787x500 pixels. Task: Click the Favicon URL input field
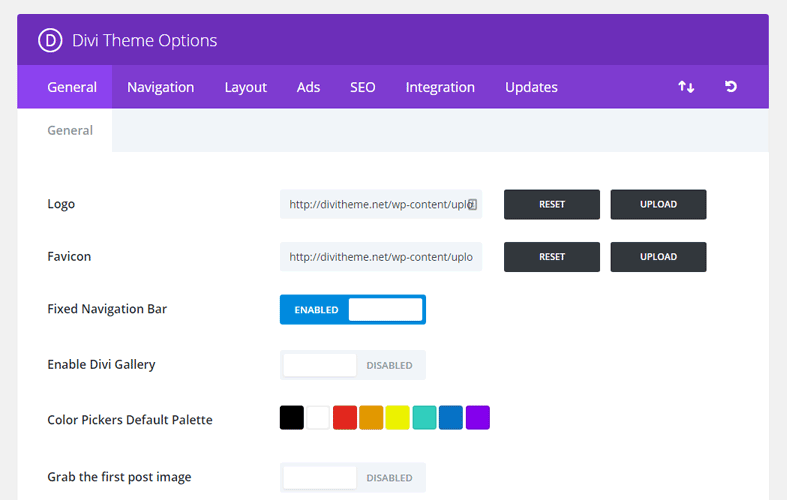pyautogui.click(x=381, y=257)
